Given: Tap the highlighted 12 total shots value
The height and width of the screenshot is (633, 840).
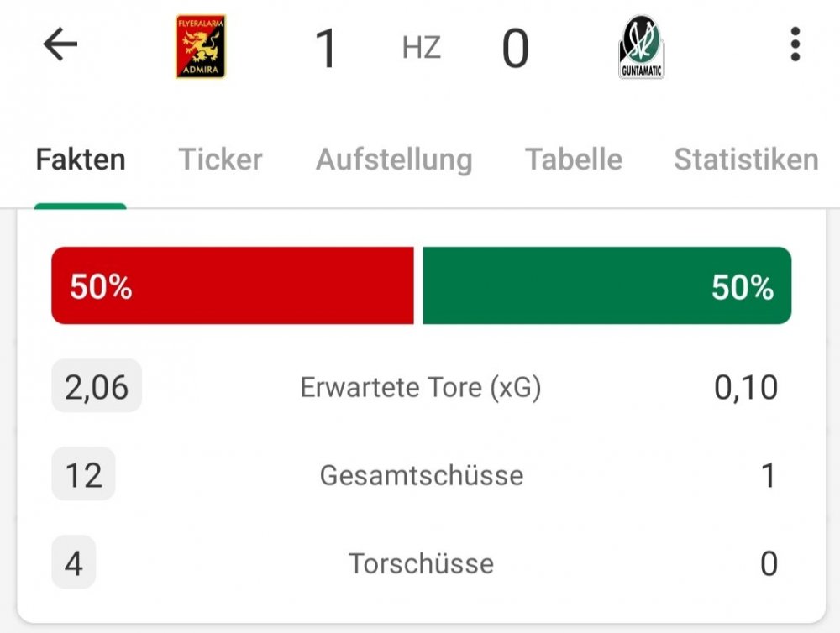Looking at the screenshot, I should (x=83, y=474).
